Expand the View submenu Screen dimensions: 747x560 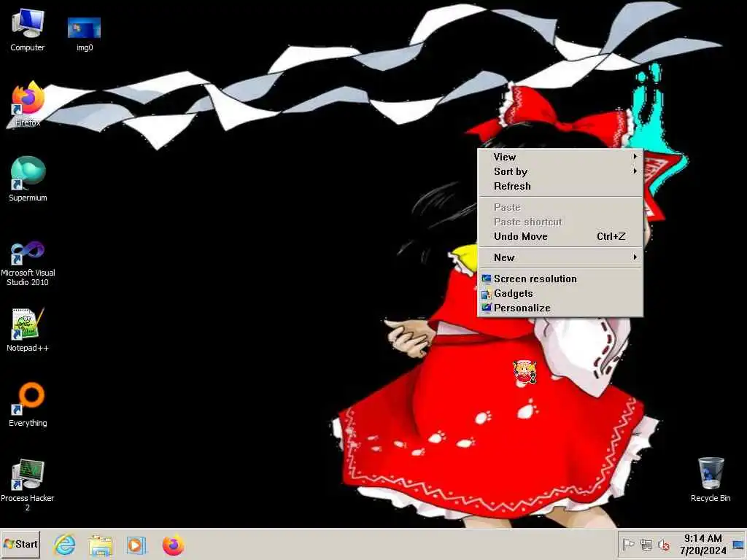click(560, 157)
